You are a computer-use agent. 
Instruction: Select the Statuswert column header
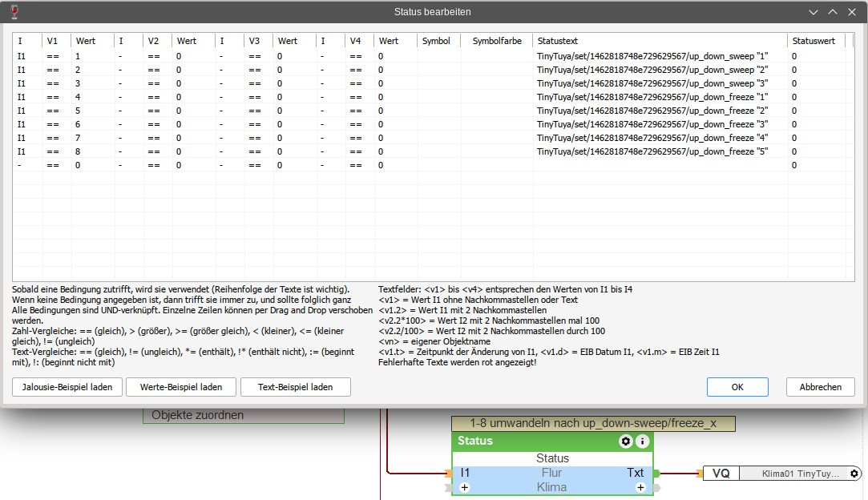(817, 41)
